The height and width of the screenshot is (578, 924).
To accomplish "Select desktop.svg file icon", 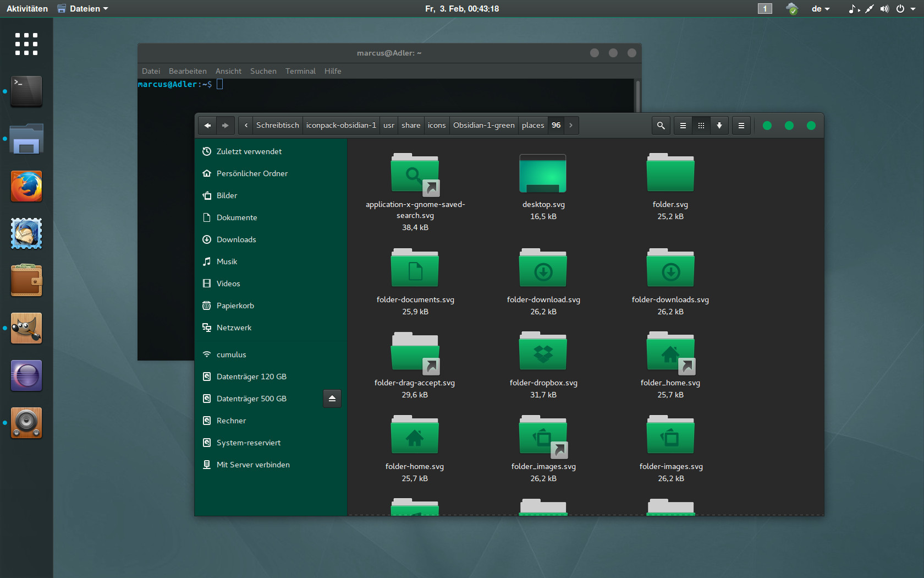I will (x=543, y=173).
